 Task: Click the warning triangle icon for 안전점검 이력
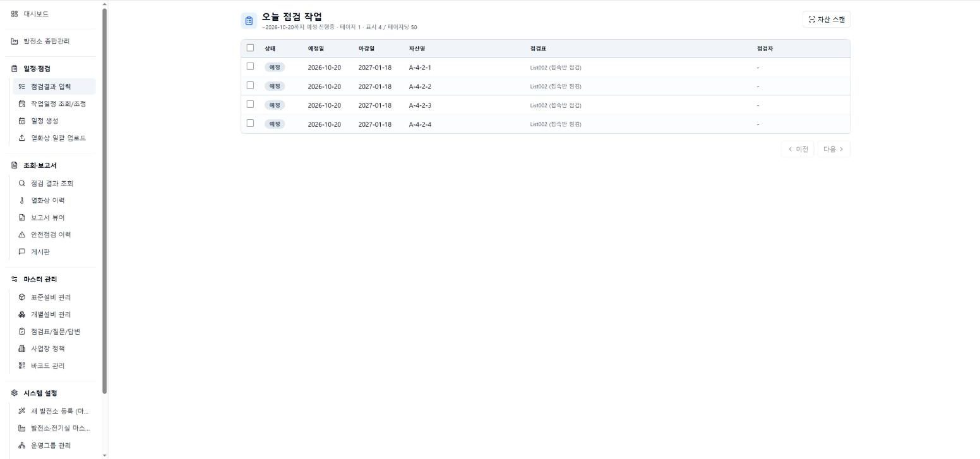(x=22, y=235)
